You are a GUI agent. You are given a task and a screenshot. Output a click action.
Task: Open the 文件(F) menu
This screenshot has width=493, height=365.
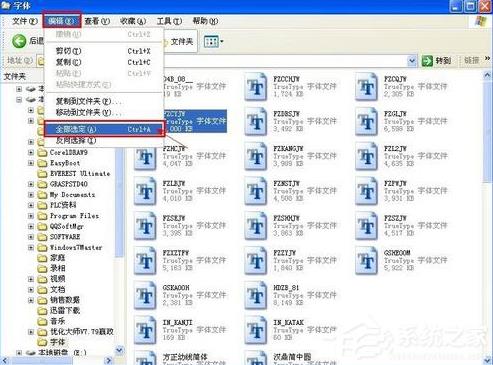[x=25, y=21]
